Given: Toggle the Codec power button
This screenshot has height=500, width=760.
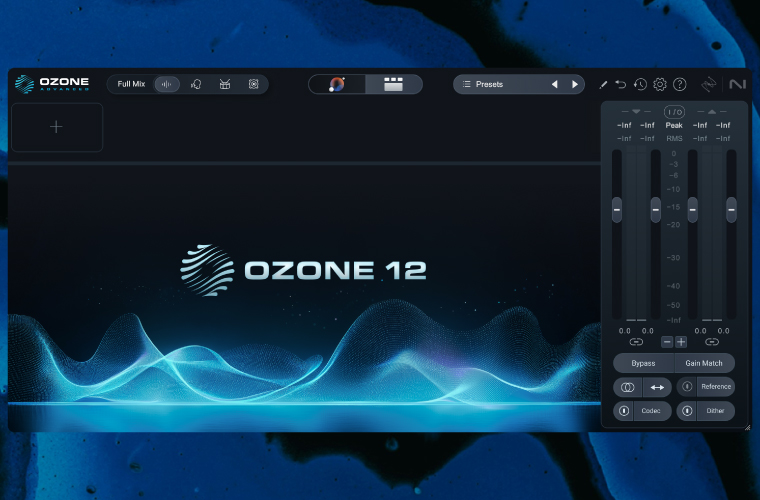Looking at the screenshot, I should click(625, 411).
